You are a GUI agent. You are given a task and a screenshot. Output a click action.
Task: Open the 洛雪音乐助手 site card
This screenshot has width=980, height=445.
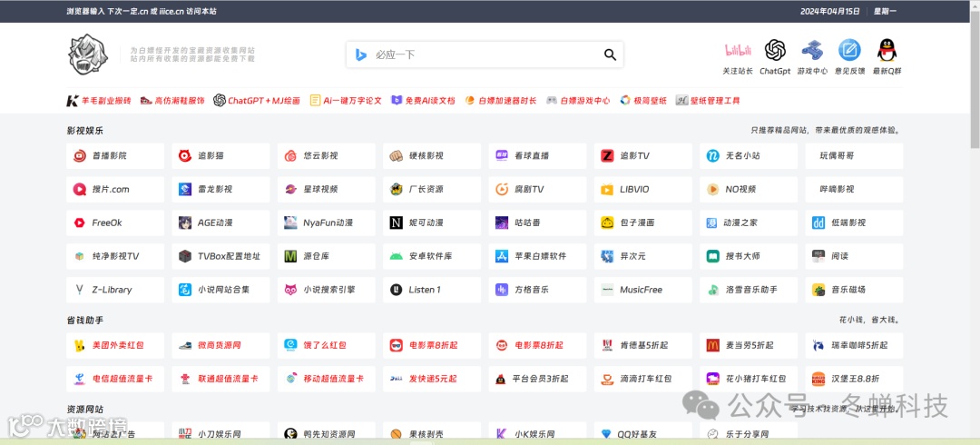coord(749,290)
